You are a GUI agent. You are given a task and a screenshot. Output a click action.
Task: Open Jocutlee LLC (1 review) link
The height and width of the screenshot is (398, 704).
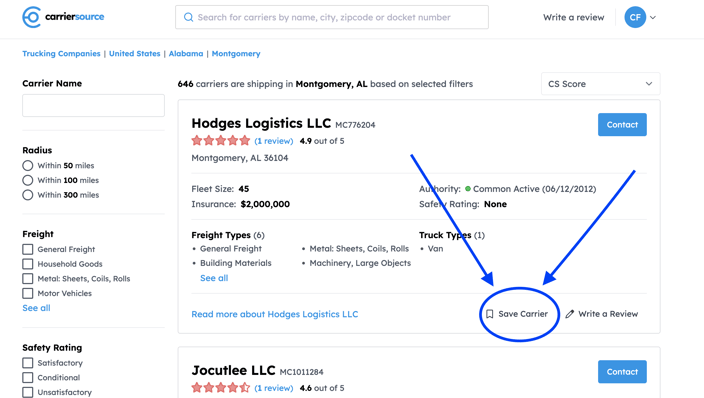274,388
